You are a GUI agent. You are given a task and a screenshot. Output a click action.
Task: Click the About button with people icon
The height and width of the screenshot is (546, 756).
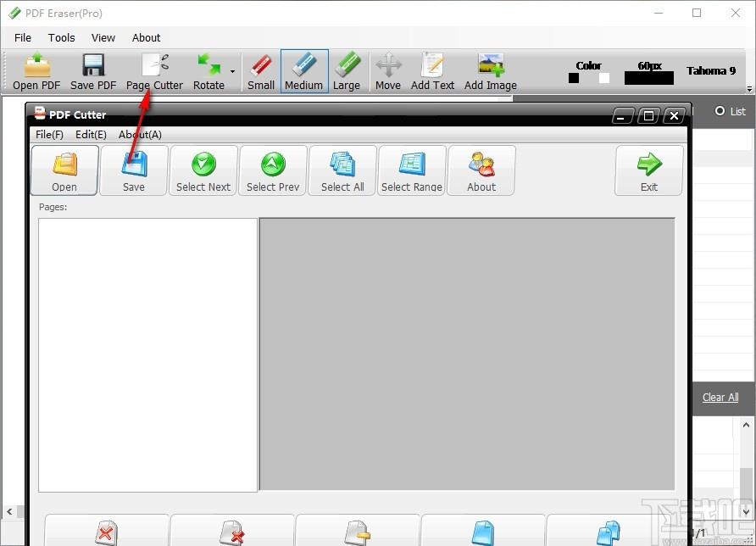[481, 170]
